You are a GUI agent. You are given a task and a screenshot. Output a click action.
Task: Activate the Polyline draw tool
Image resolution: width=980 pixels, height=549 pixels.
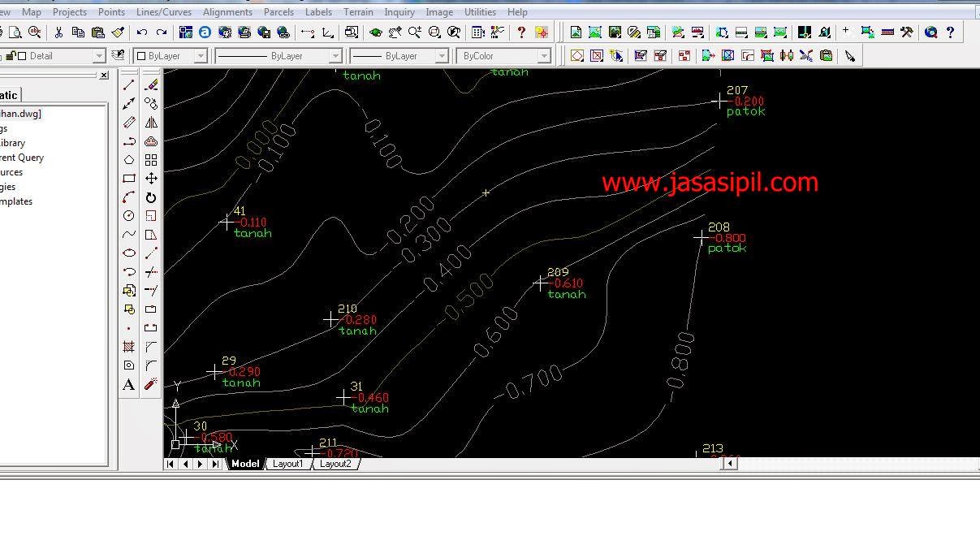coord(129,141)
